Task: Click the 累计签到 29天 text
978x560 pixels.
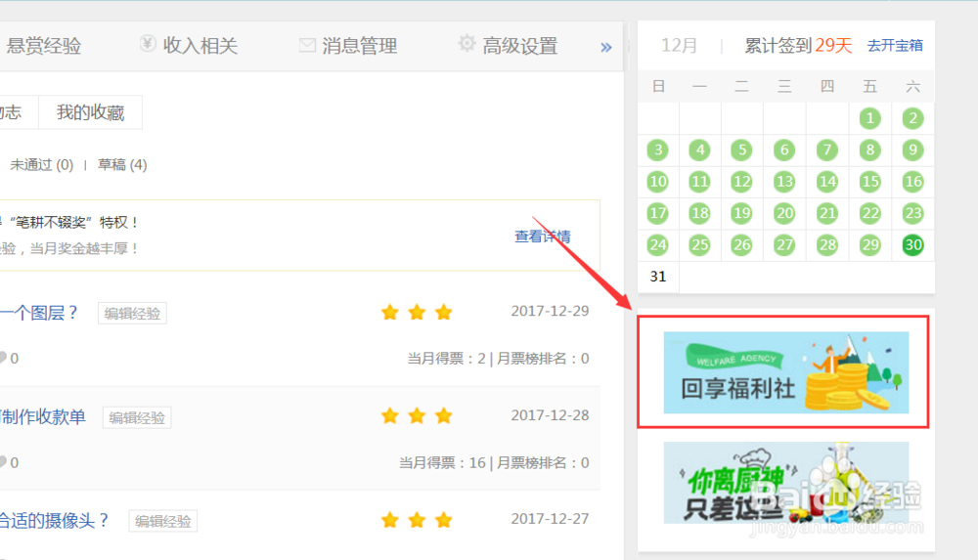Action: point(798,46)
